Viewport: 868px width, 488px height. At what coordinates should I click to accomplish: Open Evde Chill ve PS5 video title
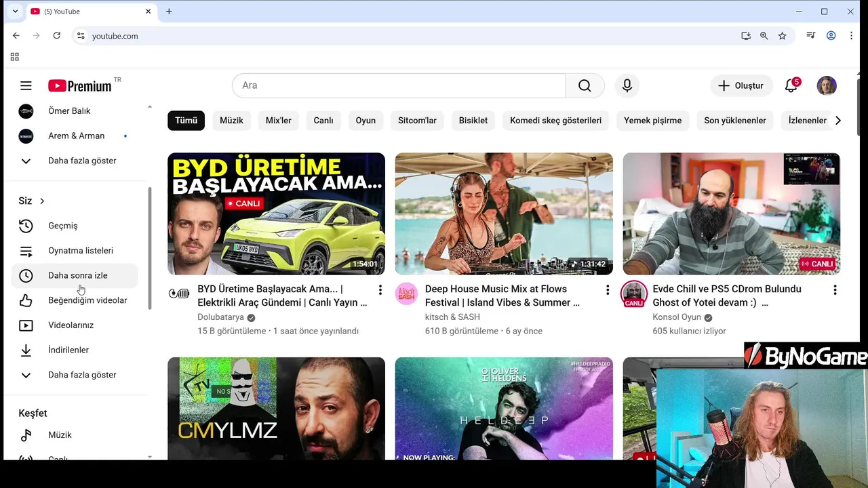[x=727, y=296]
